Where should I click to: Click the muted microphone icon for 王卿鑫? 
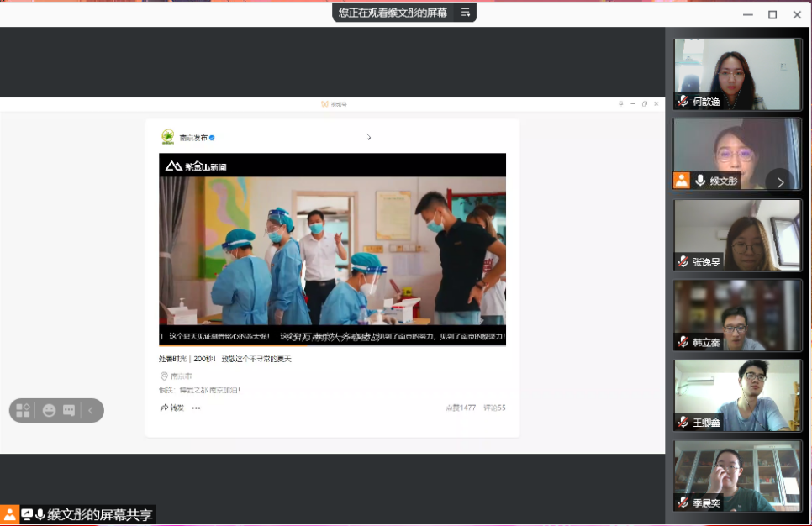pyautogui.click(x=683, y=423)
